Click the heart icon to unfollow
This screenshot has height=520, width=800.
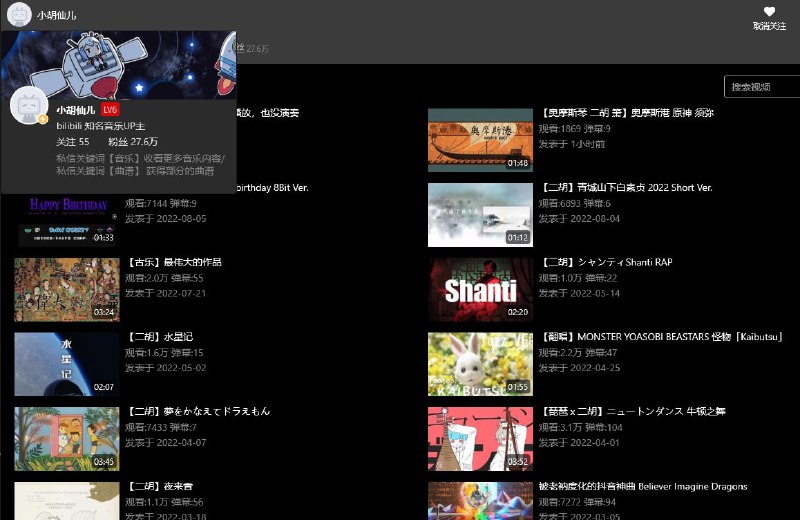[x=769, y=12]
